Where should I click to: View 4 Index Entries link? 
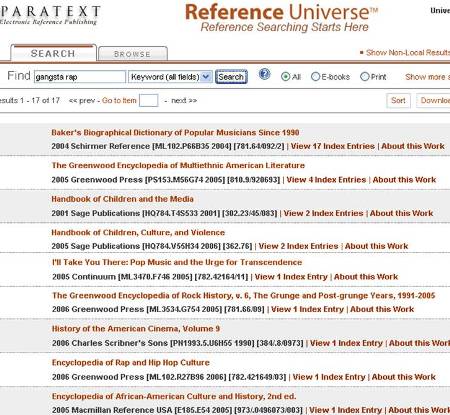click(x=326, y=180)
